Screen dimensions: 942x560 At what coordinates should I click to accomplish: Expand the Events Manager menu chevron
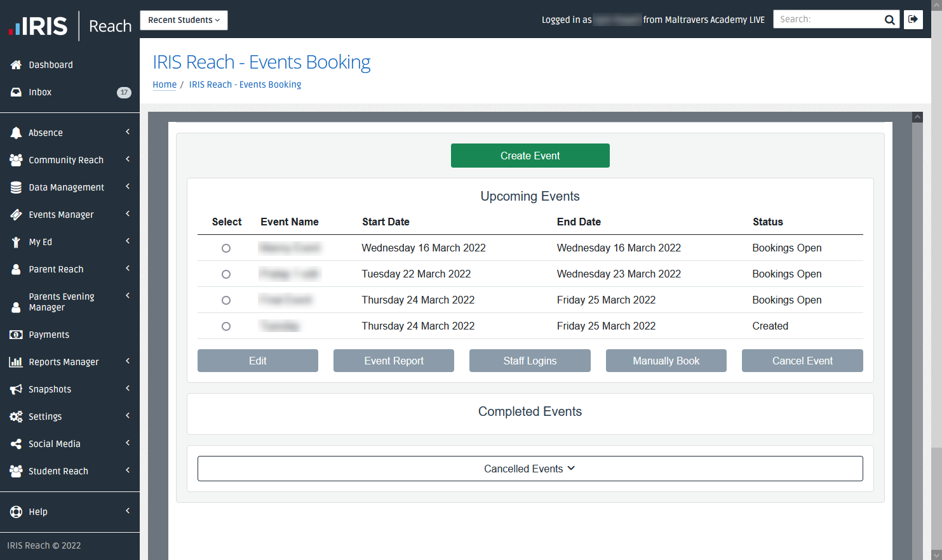128,214
